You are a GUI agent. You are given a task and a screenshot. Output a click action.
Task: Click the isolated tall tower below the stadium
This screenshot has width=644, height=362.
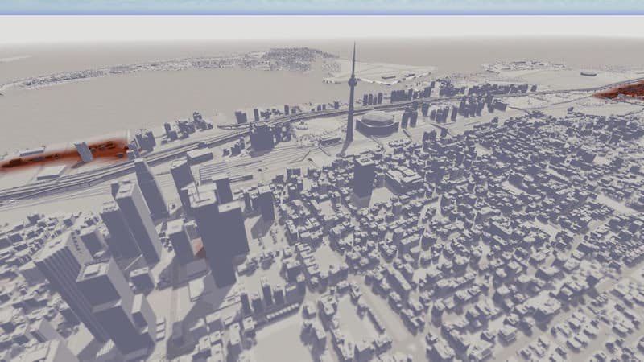pos(363,179)
